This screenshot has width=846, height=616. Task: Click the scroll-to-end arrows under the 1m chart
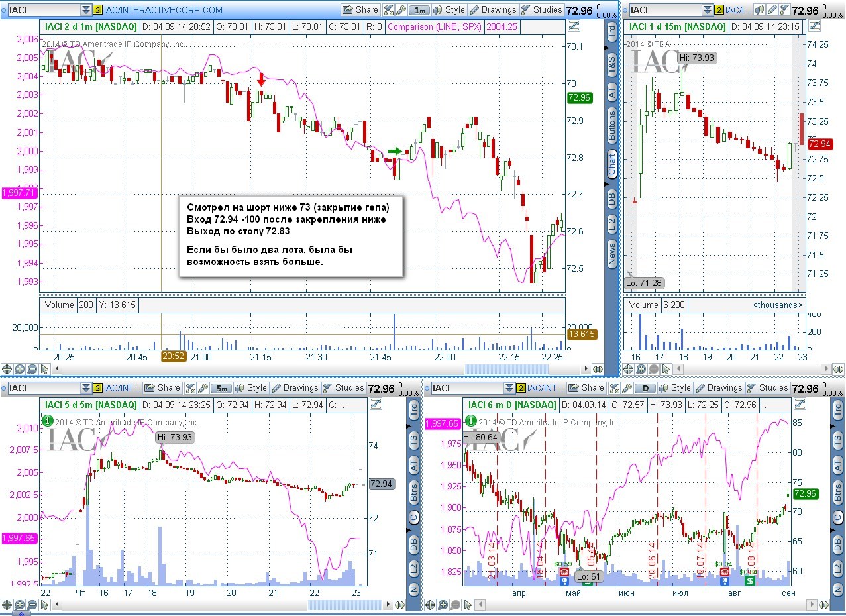coord(598,369)
